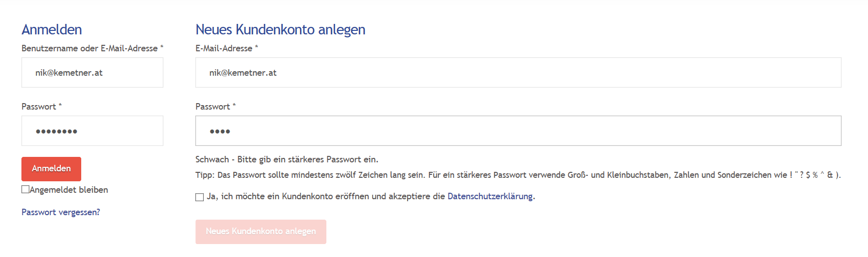Click the Angemeldet bleiben label text

tap(69, 190)
